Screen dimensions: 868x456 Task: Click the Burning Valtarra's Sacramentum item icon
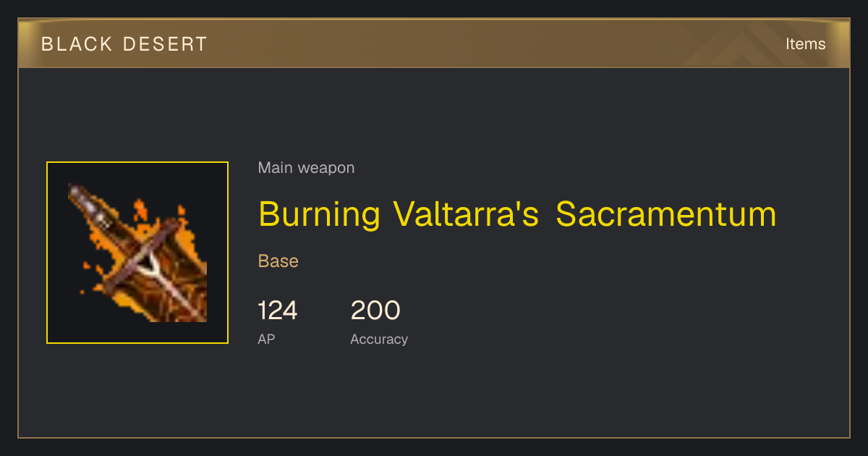[137, 253]
